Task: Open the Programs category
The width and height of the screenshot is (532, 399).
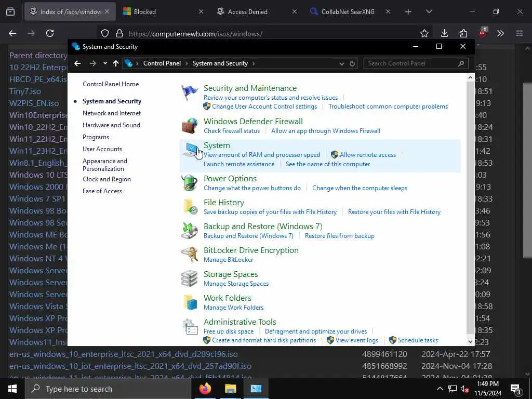Action: pyautogui.click(x=96, y=137)
